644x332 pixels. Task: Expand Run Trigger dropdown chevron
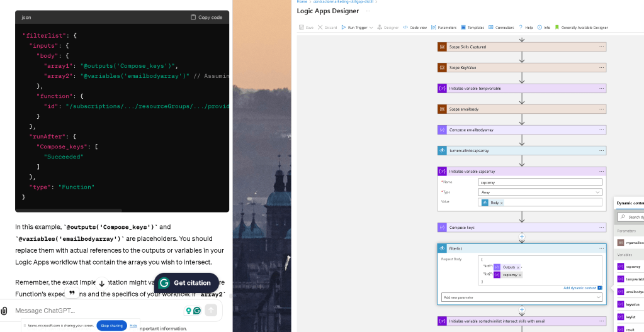371,28
